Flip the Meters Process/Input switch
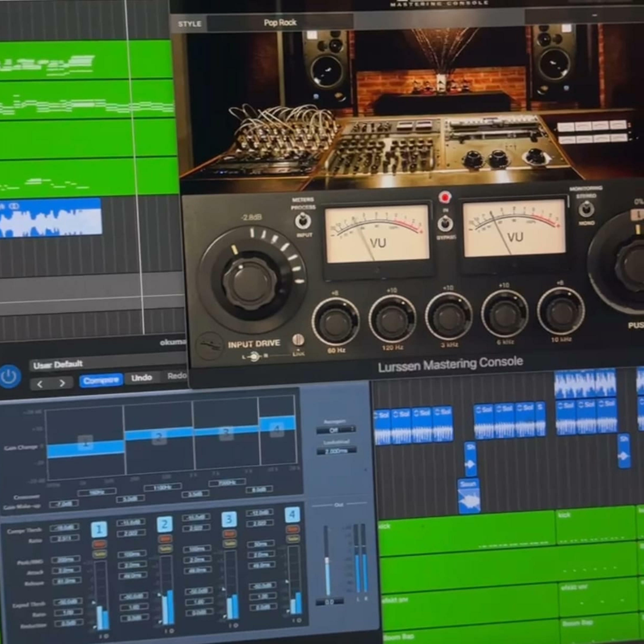644x644 pixels. point(303,221)
